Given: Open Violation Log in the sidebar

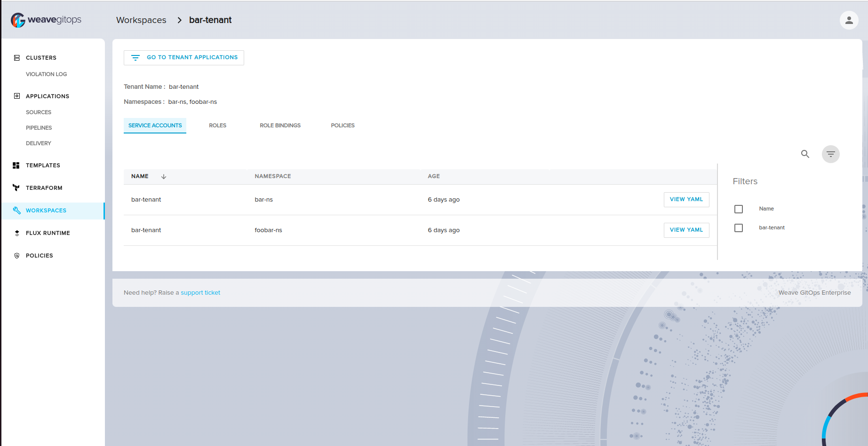Looking at the screenshot, I should point(46,74).
